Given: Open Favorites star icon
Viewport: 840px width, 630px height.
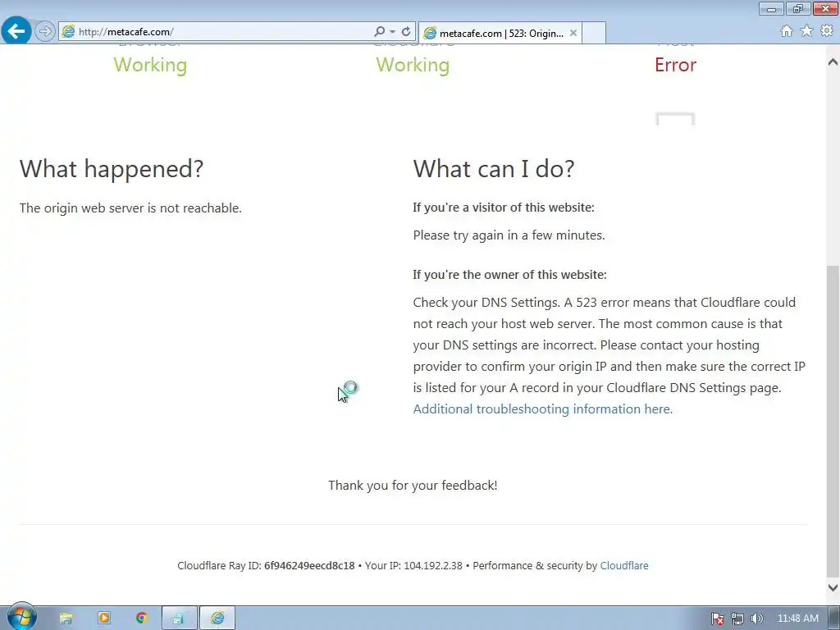Looking at the screenshot, I should click(806, 31).
